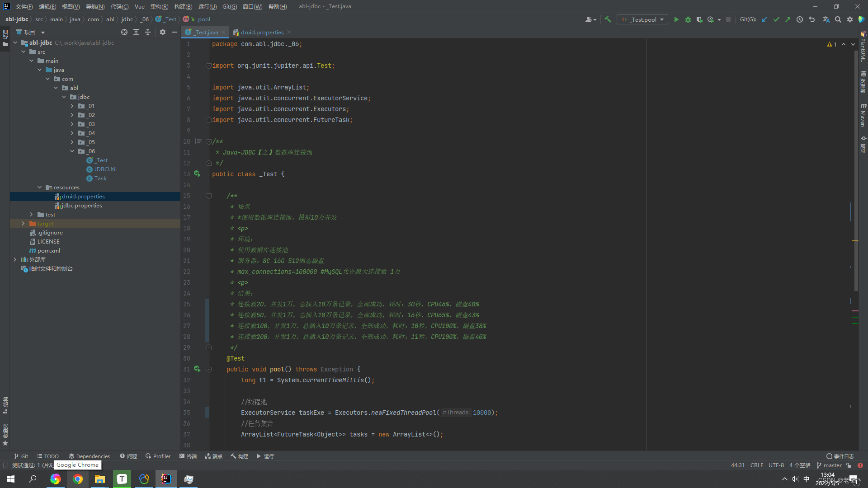This screenshot has width=868, height=488.
Task: Run with coverage icon
Action: tap(699, 19)
